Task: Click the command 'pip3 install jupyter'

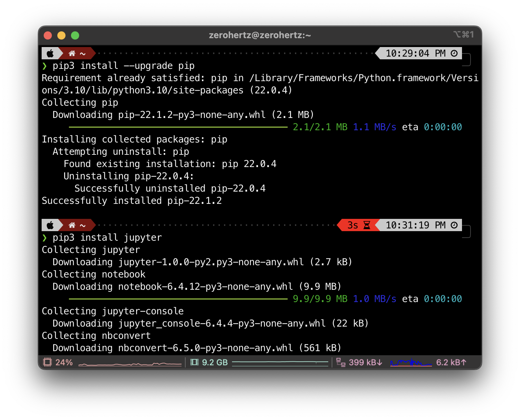Action: (x=107, y=237)
